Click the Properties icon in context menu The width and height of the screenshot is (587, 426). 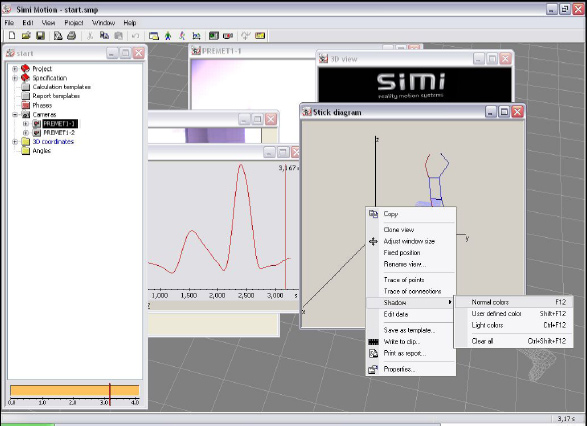(x=373, y=369)
